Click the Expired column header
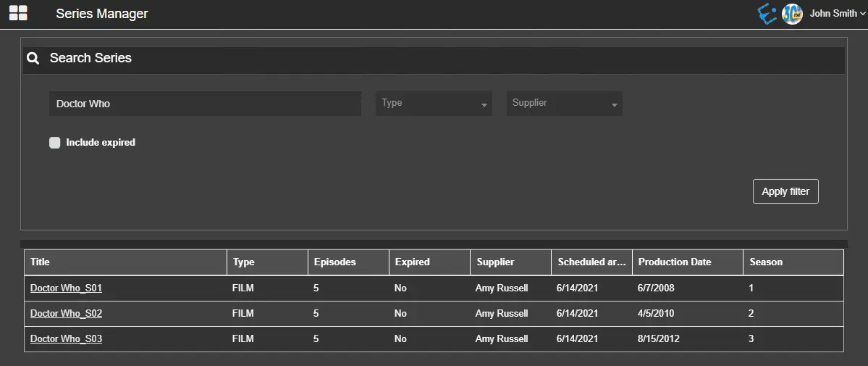Screen dimensions: 868x366 coord(413,262)
